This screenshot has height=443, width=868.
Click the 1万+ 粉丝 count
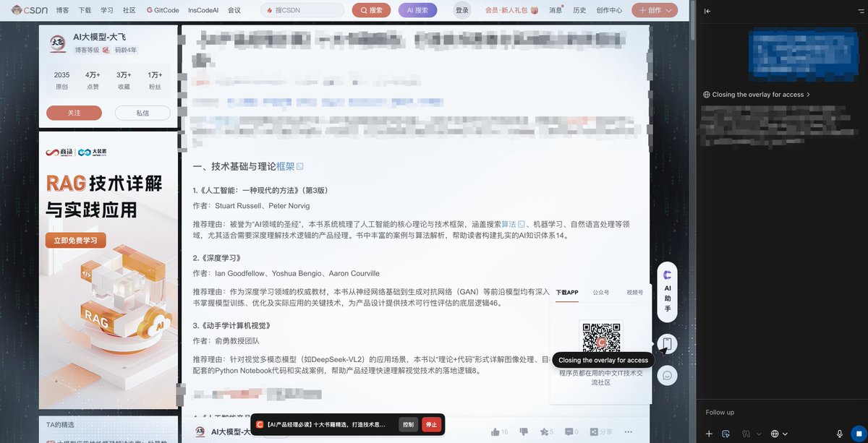pos(155,80)
